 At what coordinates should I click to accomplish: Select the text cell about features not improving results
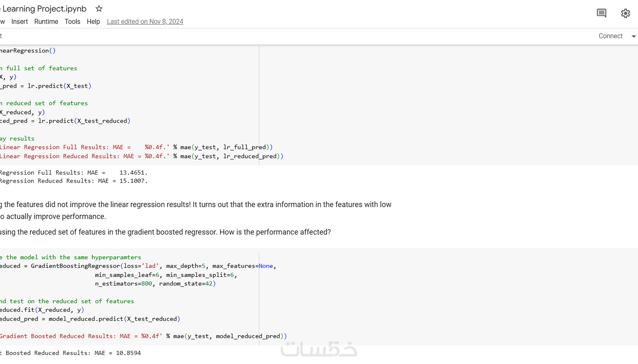click(195, 210)
